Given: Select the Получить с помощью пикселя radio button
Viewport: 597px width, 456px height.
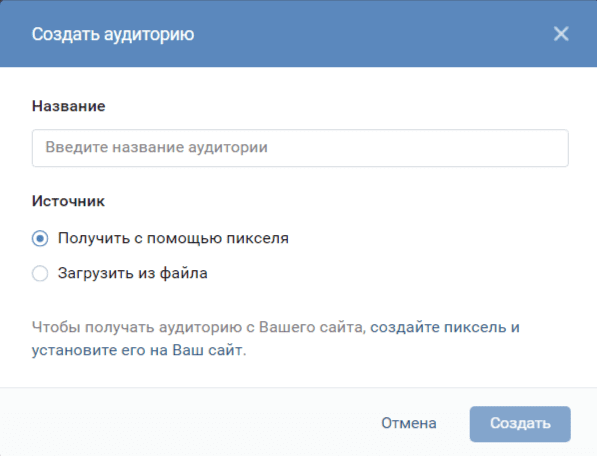Looking at the screenshot, I should 40,239.
